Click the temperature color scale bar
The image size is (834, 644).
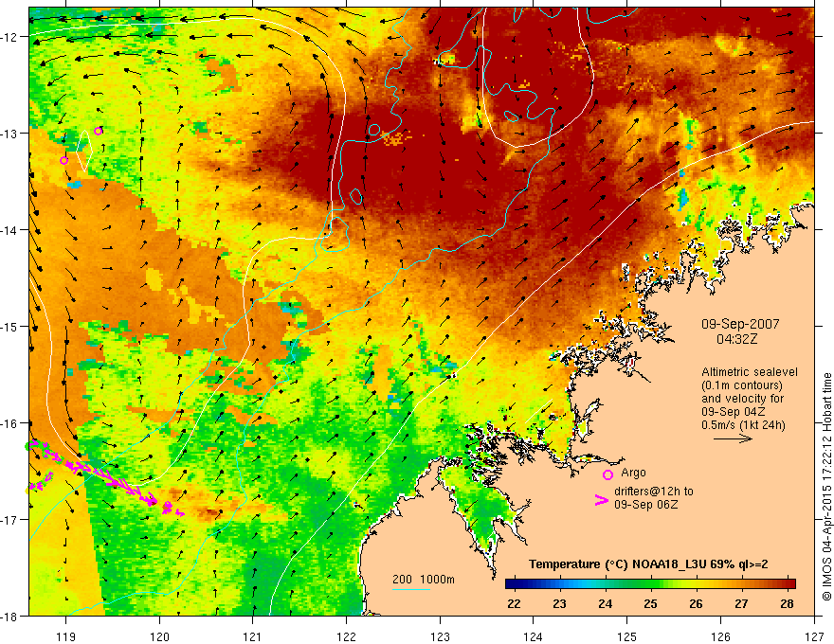650,583
